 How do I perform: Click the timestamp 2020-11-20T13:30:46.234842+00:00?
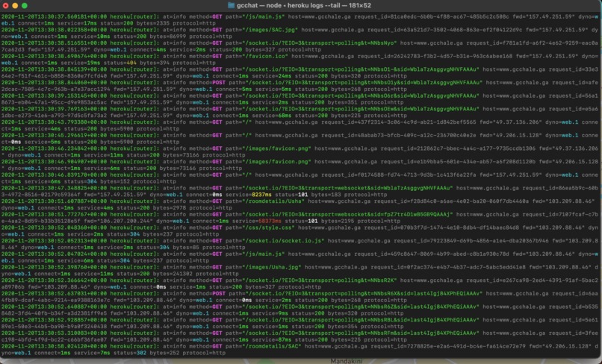[x=54, y=148]
